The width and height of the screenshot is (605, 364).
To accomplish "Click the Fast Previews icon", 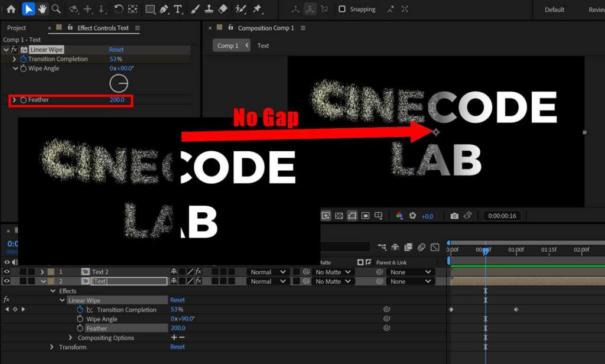I will point(326,216).
